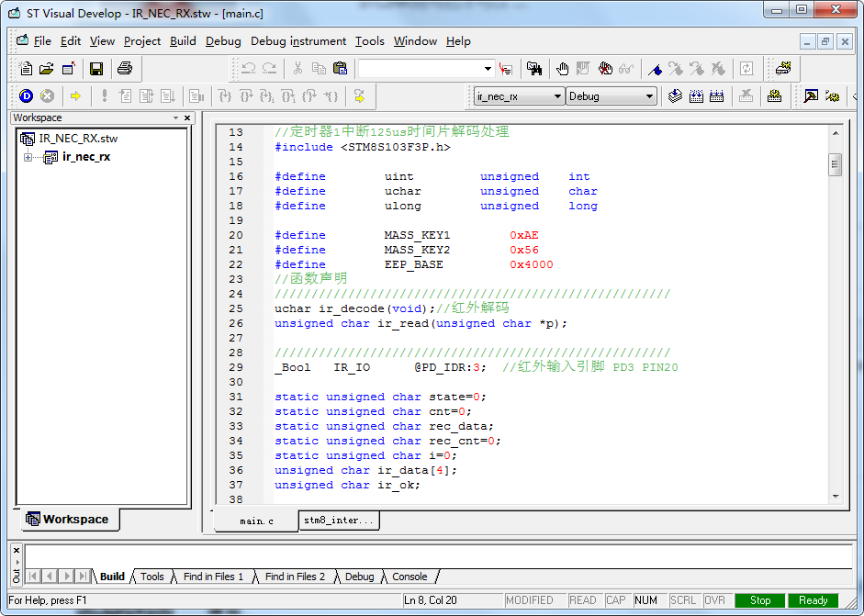Close the Workspace panel with X

point(187,118)
